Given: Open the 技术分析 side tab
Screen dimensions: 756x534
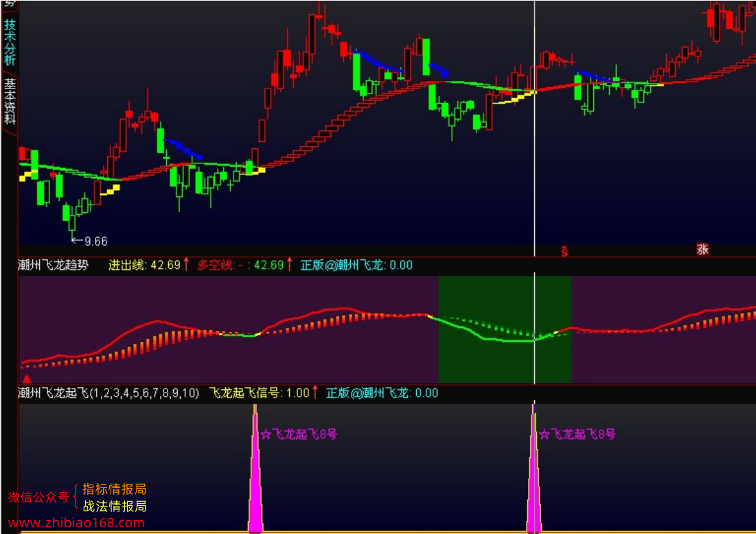Looking at the screenshot, I should pos(10,42).
